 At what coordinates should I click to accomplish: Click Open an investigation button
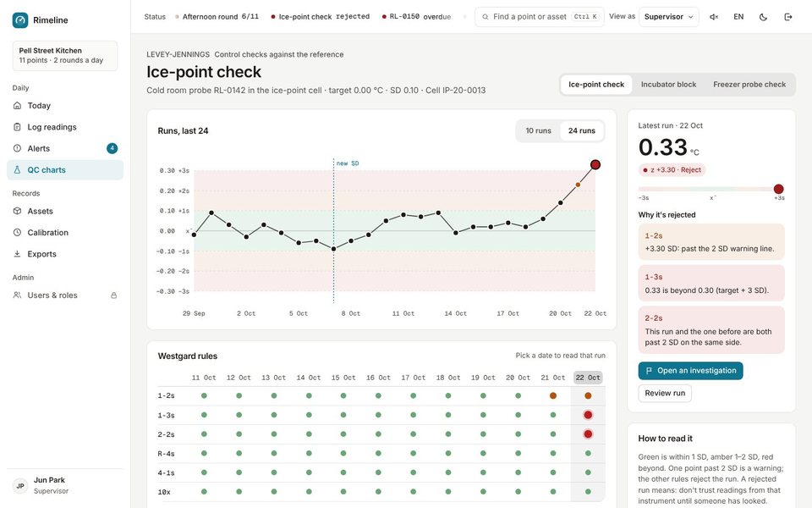690,371
